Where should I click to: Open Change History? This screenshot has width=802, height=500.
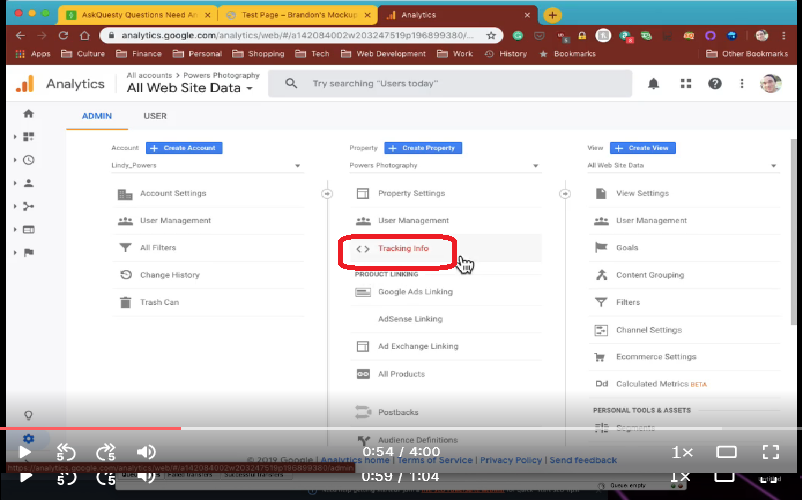(x=170, y=275)
